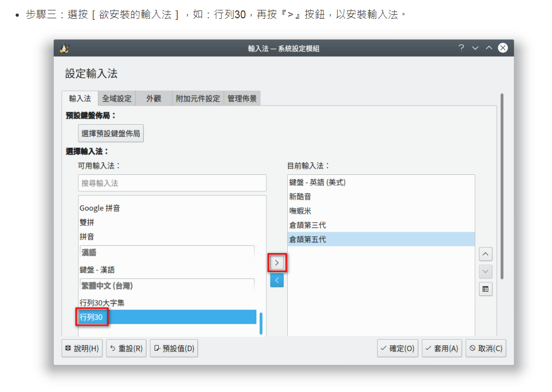Viewport: 552px width, 392px height.
Task: Select 行列30大字集 in available list
Action: point(168,303)
